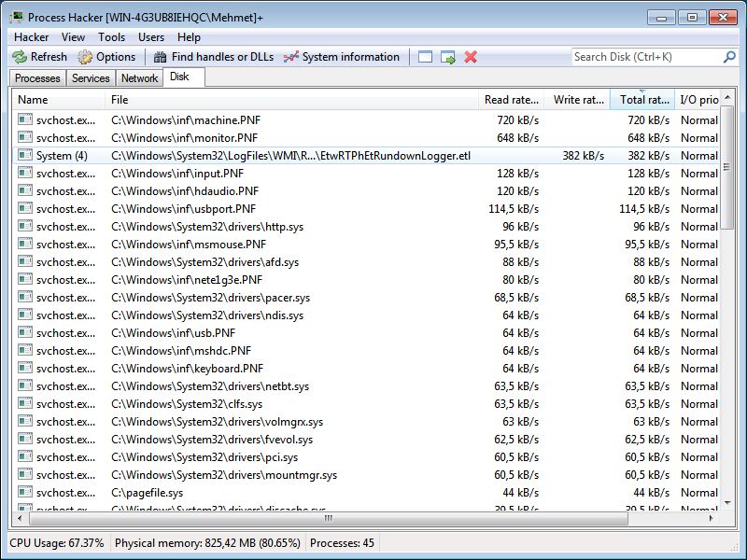
Task: Click the icon for the clfs.sys row
Action: pyautogui.click(x=25, y=403)
